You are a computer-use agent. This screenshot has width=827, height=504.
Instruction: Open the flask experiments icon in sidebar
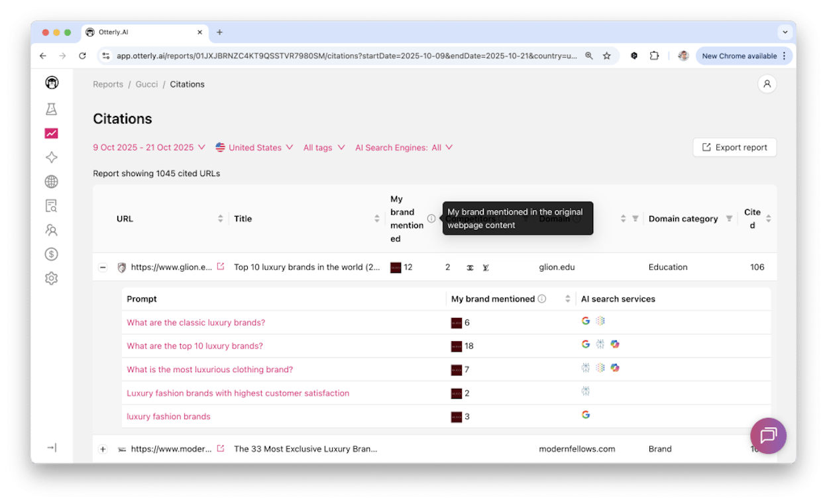pos(52,109)
